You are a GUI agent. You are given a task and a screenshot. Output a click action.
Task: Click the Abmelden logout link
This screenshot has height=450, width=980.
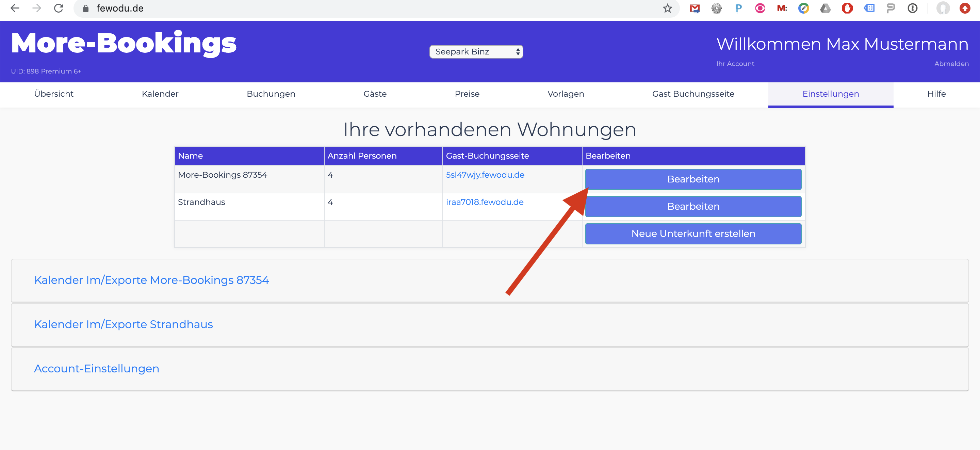951,64
